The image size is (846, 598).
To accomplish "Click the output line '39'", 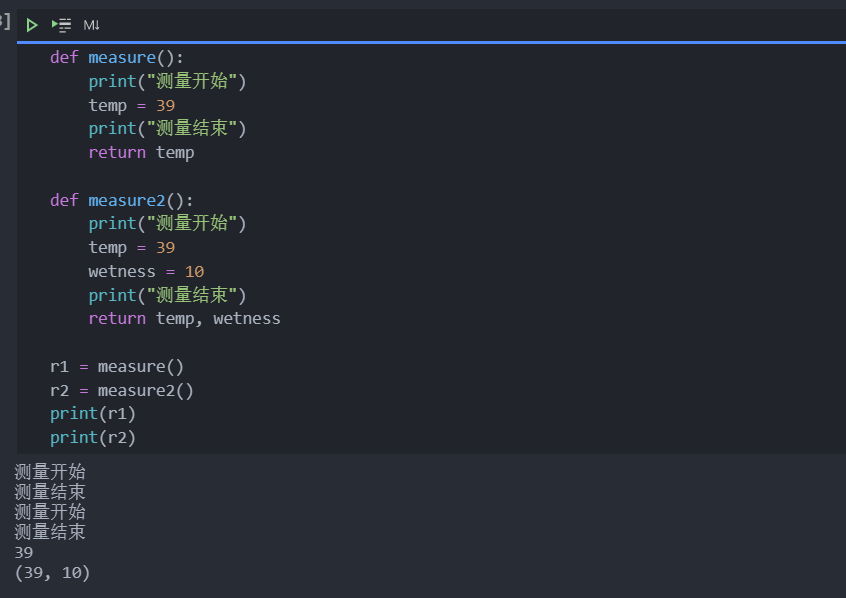I will pos(24,553).
